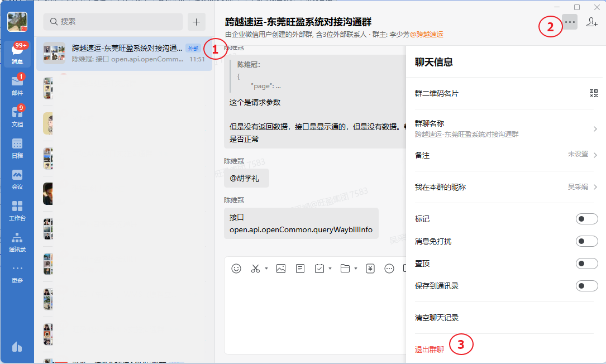This screenshot has width=606, height=364.
Task: Click the scissors screenshot icon
Action: point(255,269)
